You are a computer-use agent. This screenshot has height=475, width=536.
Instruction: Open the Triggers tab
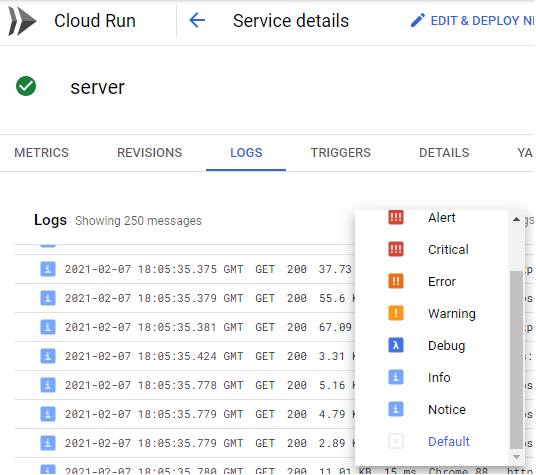click(x=340, y=153)
